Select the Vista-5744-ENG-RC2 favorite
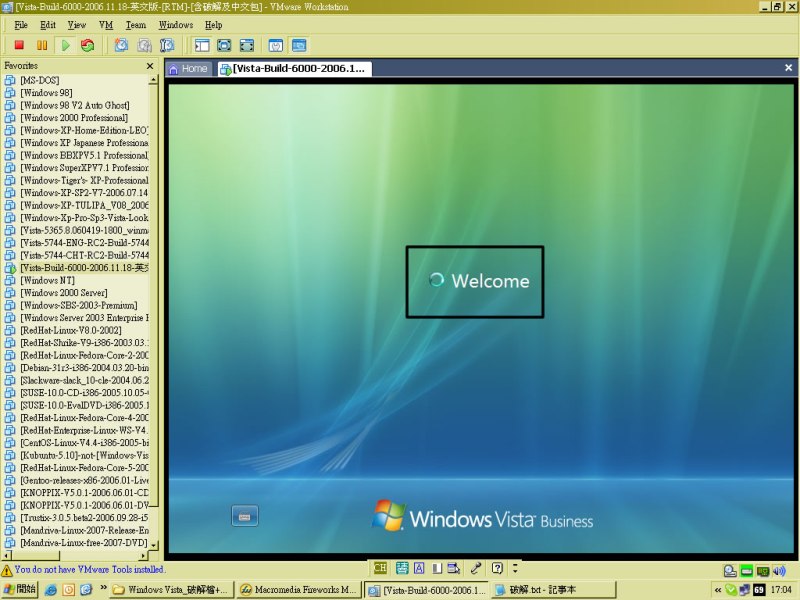 tap(84, 243)
